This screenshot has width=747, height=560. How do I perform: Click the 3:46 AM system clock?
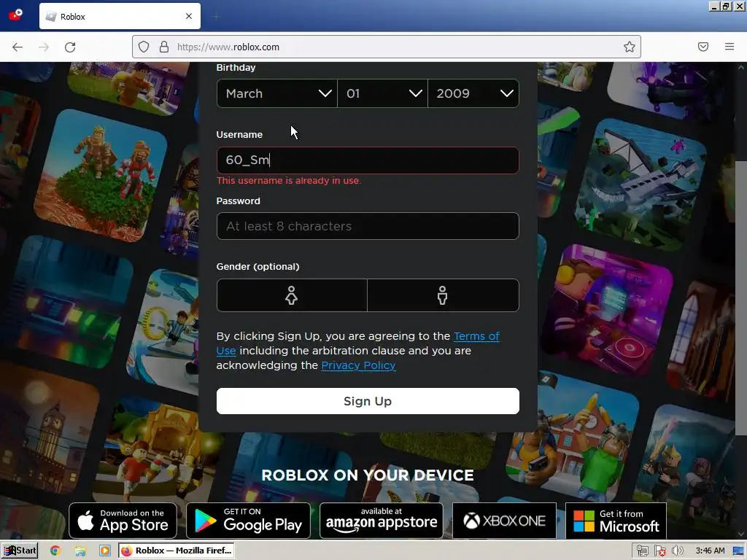[x=710, y=551]
